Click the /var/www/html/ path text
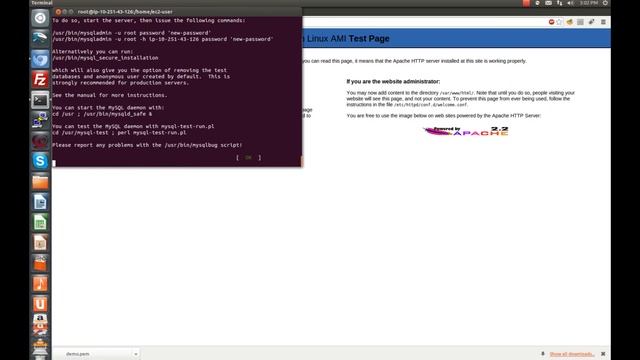Screen dimensions: 640x360 pos(457,93)
